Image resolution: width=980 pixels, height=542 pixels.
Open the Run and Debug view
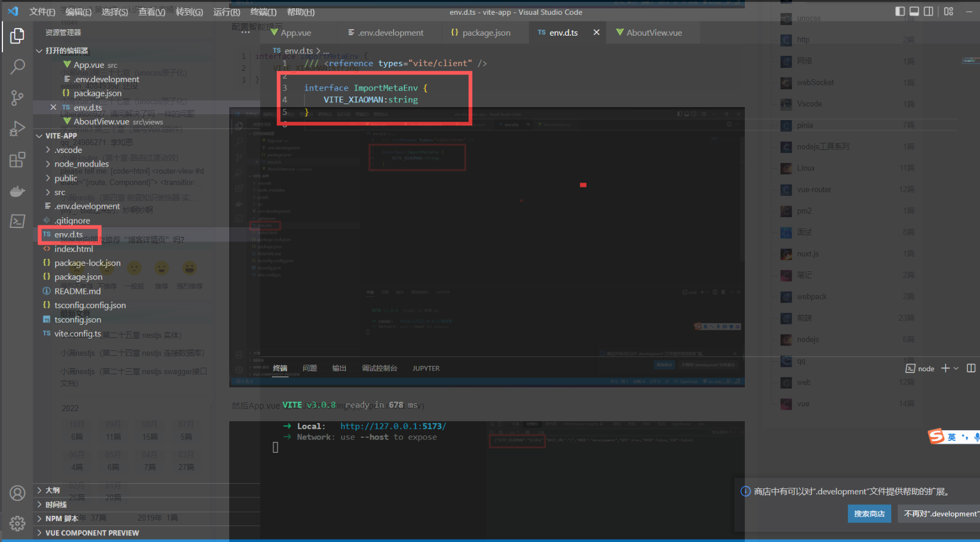point(17,129)
